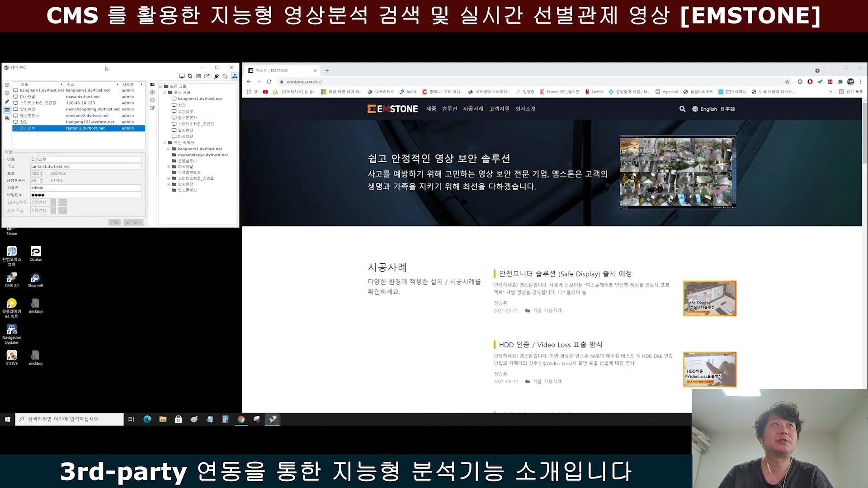Click the plus icon beside the group tree

click(x=152, y=93)
